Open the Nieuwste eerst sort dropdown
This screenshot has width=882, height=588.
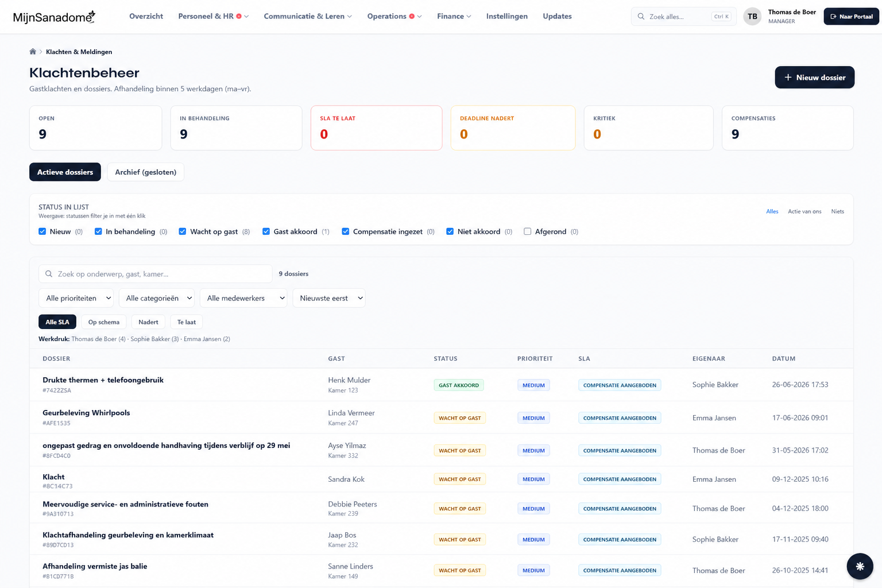tap(328, 298)
